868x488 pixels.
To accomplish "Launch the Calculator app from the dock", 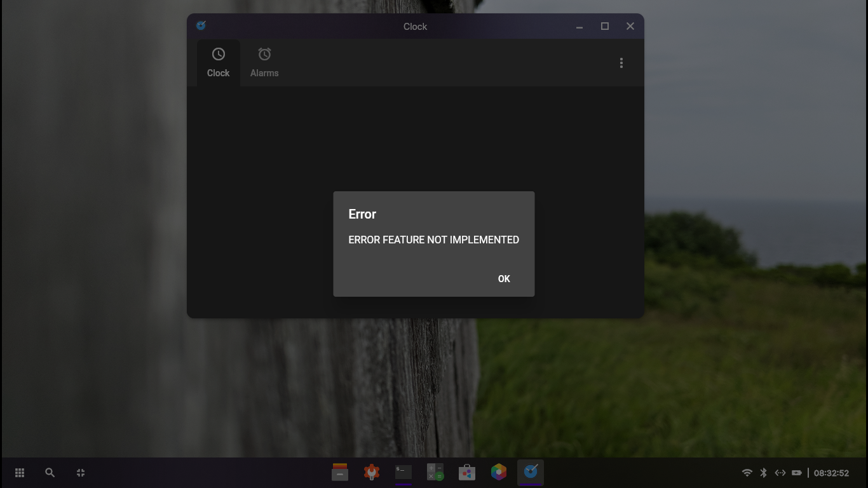I will click(x=435, y=472).
